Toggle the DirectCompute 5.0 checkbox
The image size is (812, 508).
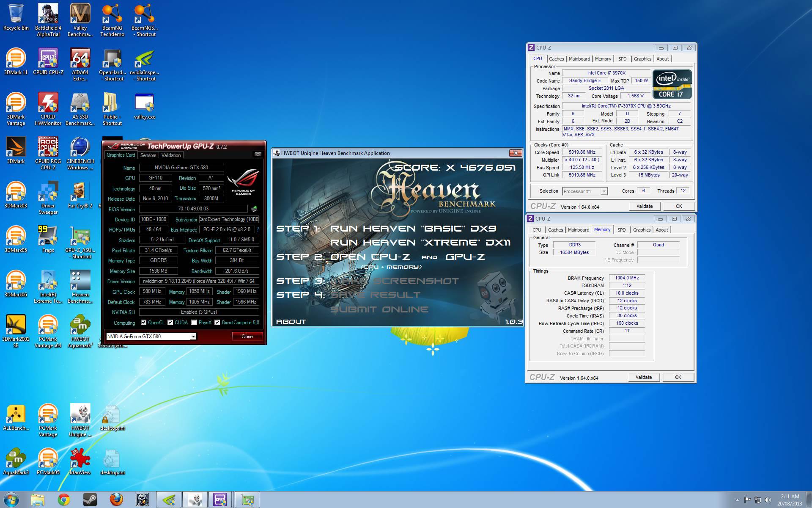pos(217,323)
